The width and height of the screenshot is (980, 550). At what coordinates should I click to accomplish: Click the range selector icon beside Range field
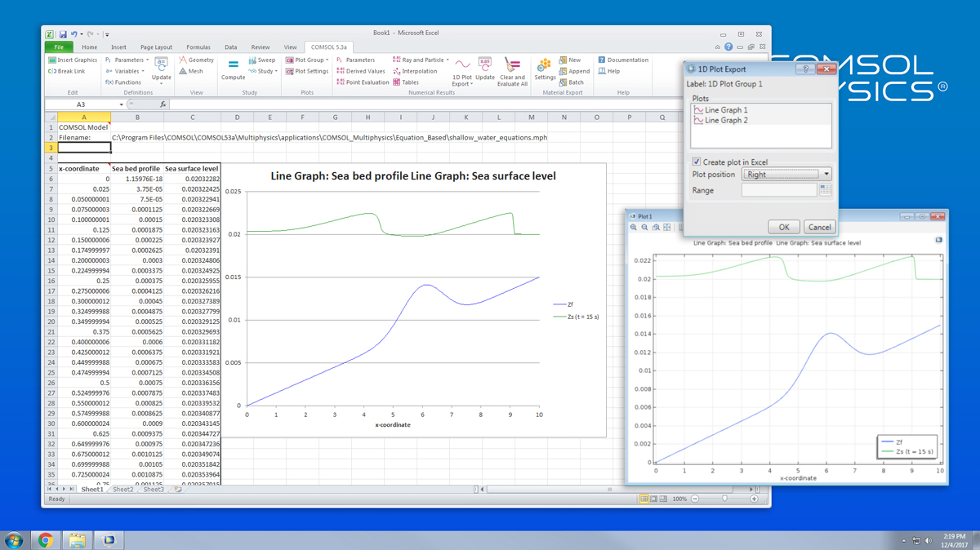click(x=825, y=190)
